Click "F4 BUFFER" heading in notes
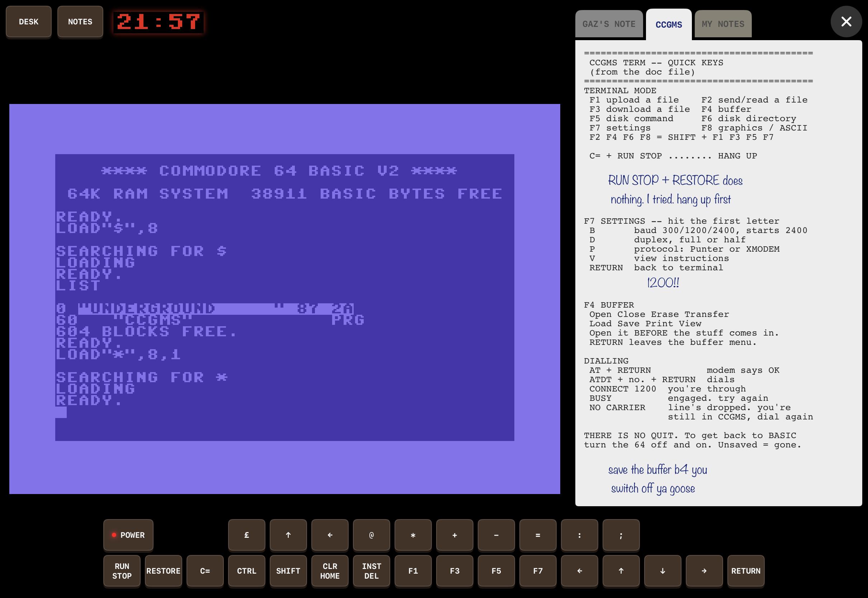The width and height of the screenshot is (868, 598). point(609,305)
